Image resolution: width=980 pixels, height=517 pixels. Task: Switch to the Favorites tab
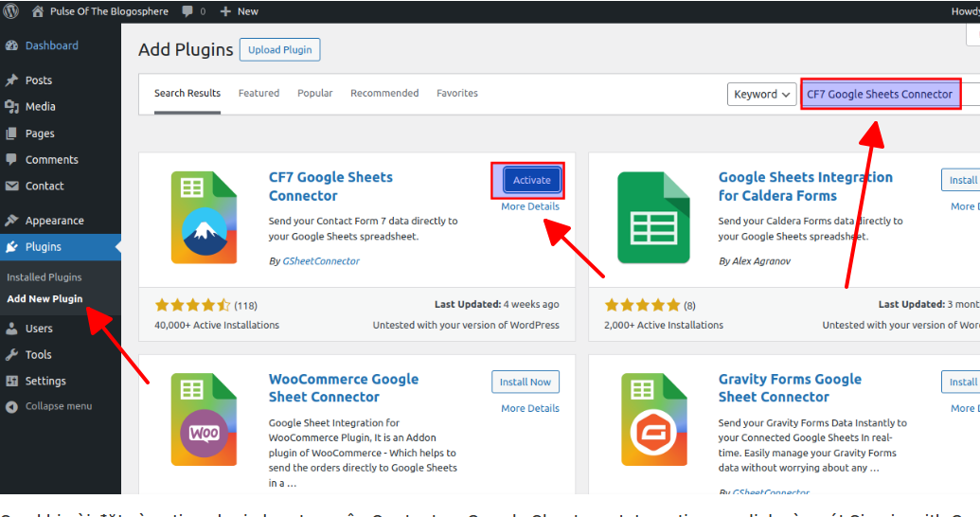coord(457,93)
